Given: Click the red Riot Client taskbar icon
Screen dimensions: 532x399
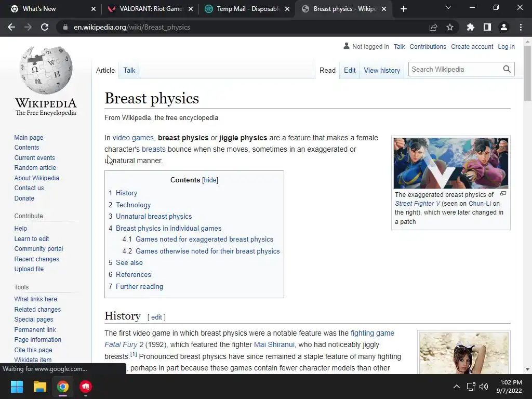Looking at the screenshot, I should pyautogui.click(x=86, y=387).
